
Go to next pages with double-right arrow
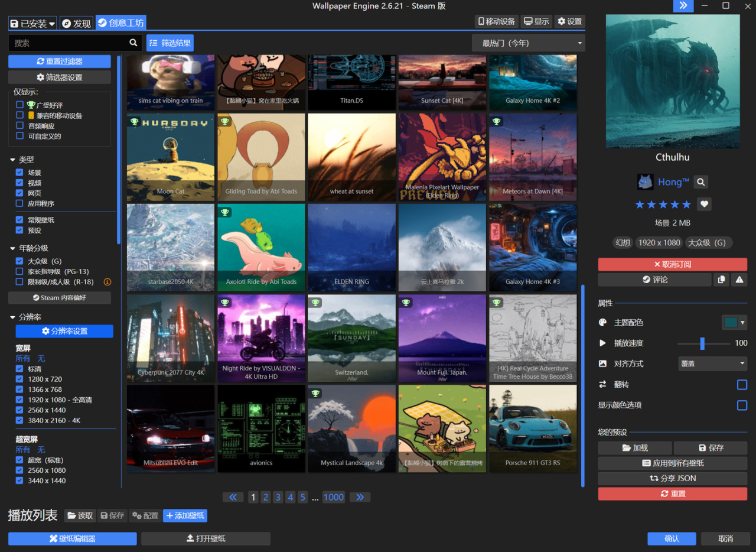click(360, 497)
